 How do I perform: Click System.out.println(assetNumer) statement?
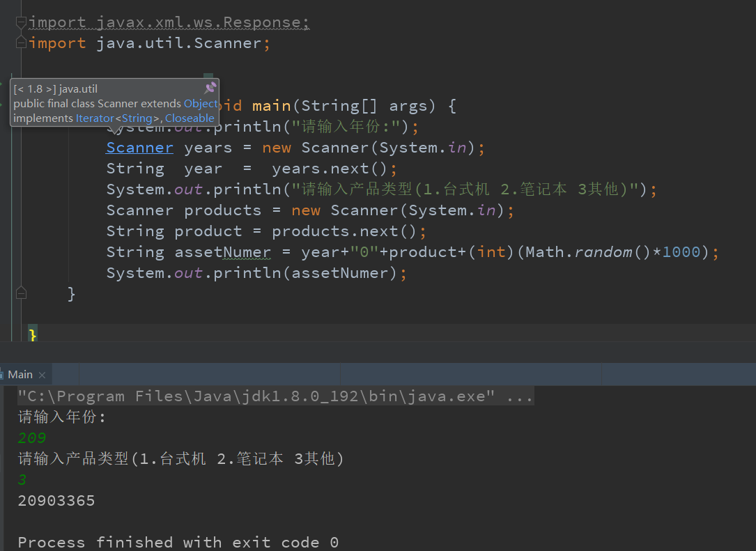point(256,273)
